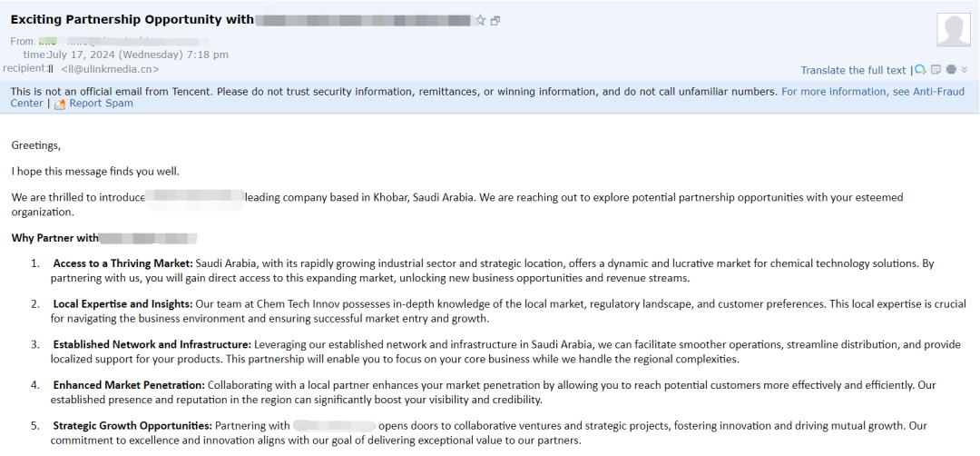The height and width of the screenshot is (456, 980).
Task: Star this email with the star icon
Action: click(481, 20)
